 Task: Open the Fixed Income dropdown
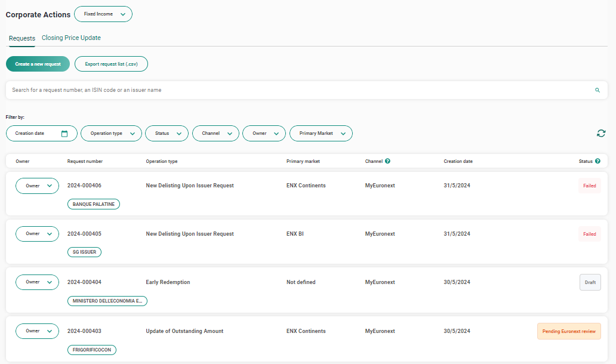[x=103, y=14]
